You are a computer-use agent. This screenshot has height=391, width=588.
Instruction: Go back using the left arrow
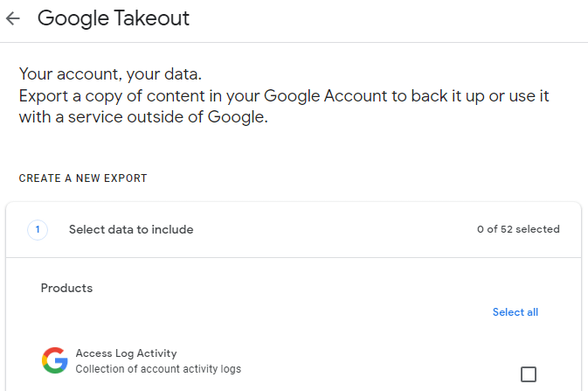[x=13, y=18]
